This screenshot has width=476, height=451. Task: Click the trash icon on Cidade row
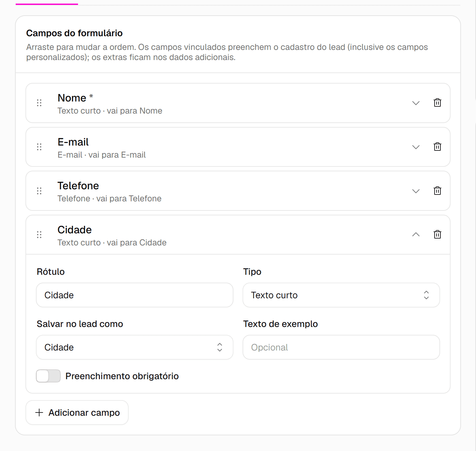point(437,235)
